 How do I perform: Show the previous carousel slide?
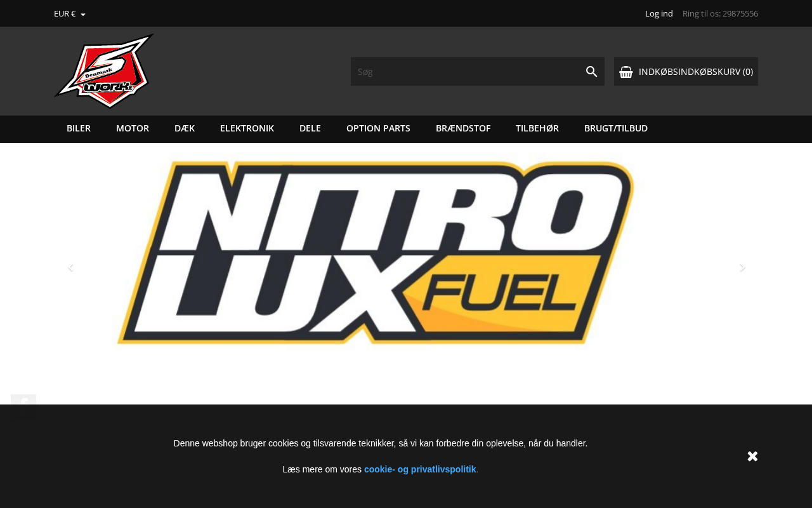coord(70,268)
